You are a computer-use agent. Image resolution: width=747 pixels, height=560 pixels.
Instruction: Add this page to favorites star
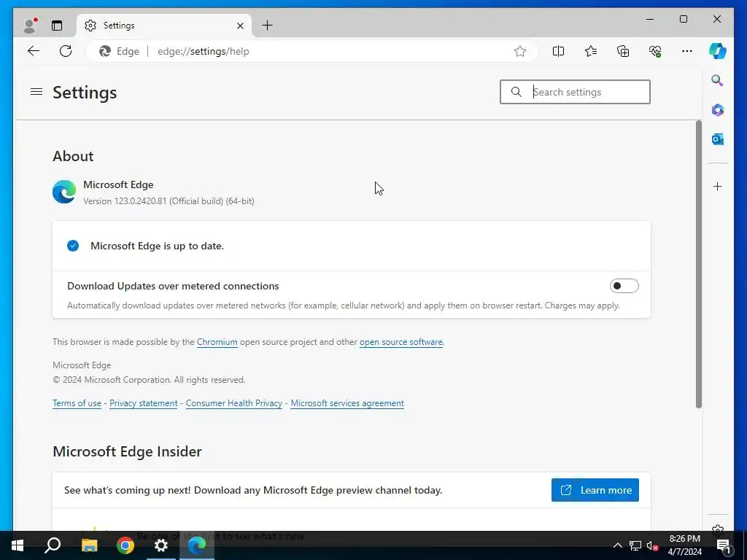tap(519, 51)
